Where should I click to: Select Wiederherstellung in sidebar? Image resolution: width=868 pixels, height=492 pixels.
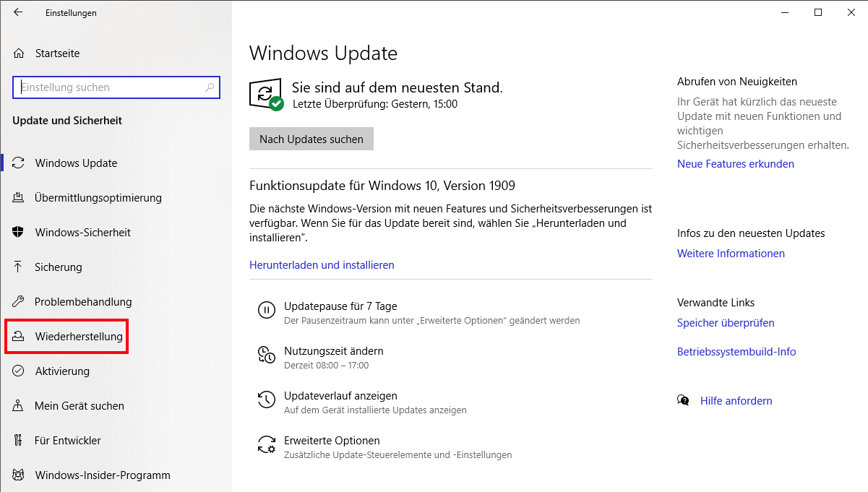[79, 337]
